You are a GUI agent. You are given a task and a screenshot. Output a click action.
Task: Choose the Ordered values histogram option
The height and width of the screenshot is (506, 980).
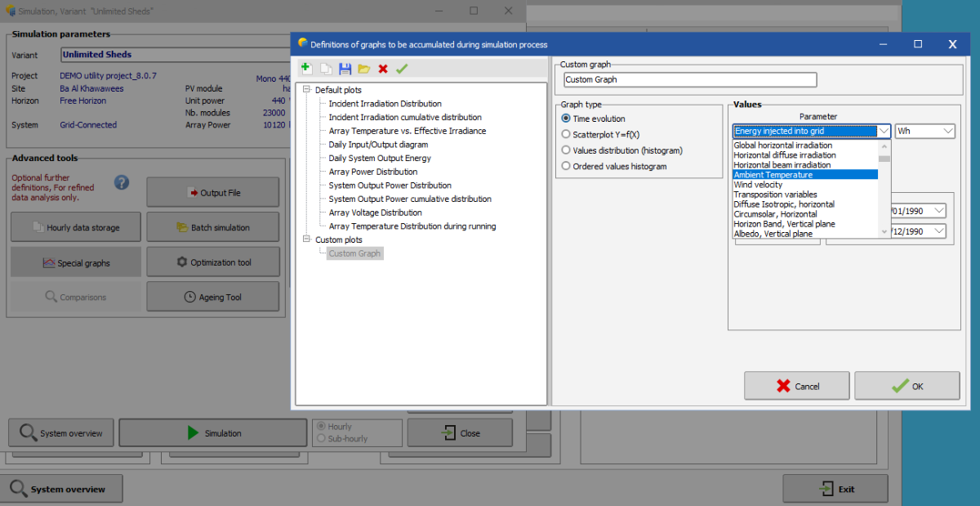coord(566,166)
